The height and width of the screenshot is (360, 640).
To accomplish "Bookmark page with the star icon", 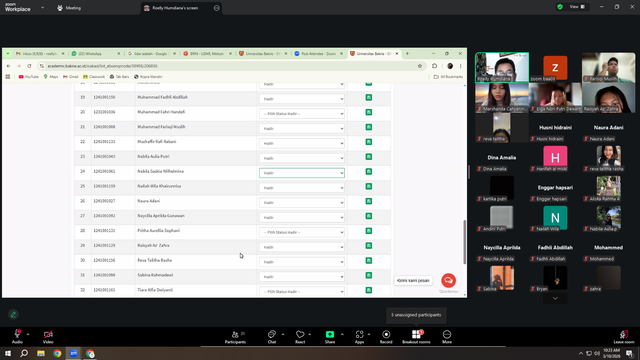I will coord(420,66).
